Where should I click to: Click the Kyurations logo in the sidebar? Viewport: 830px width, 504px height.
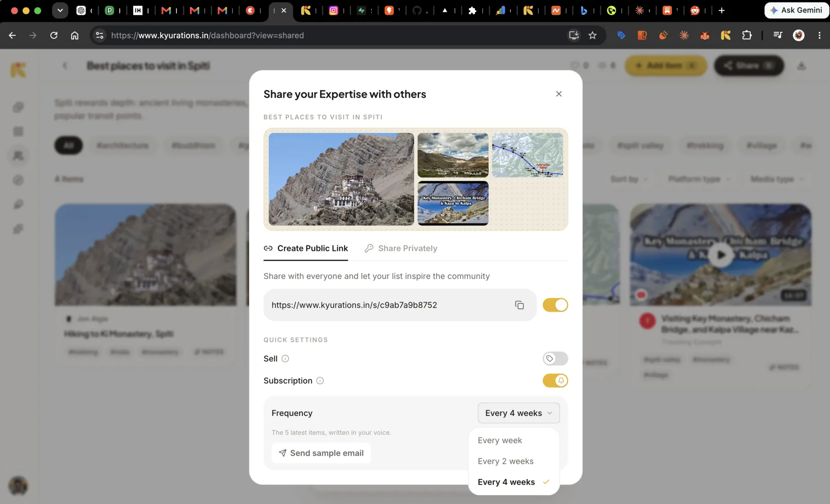tap(18, 70)
